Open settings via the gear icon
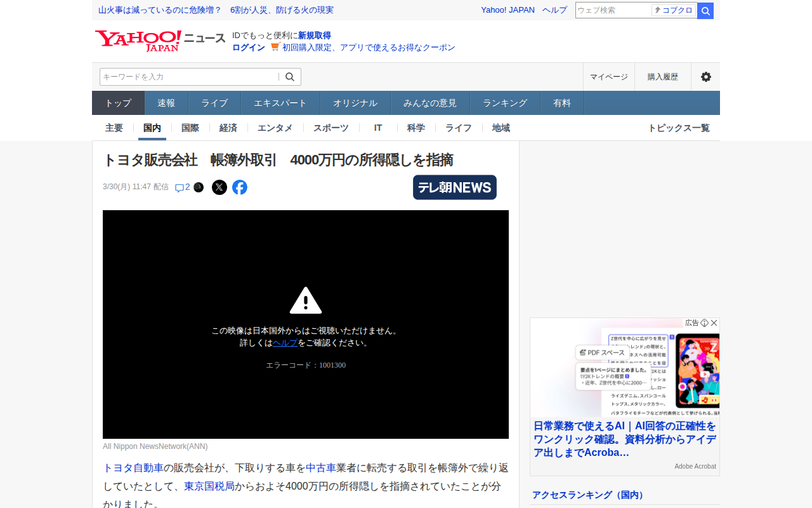Viewport: 812px width, 508px height. point(705,77)
